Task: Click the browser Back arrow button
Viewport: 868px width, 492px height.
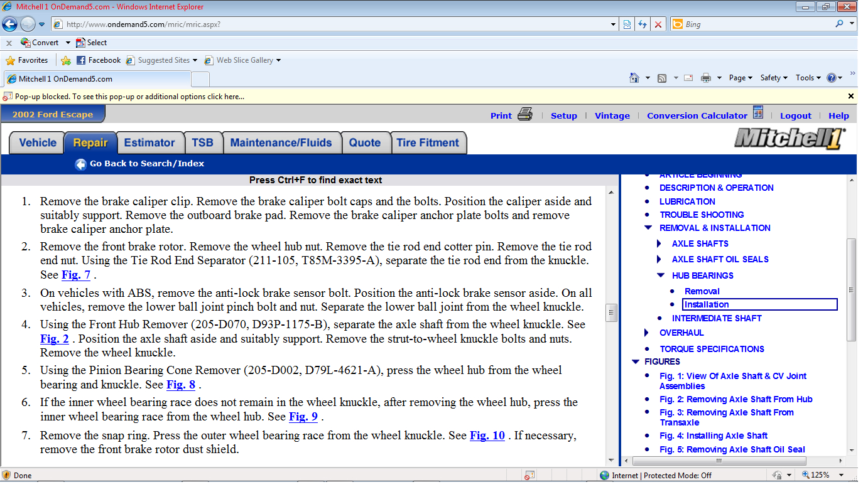Action: click(10, 24)
